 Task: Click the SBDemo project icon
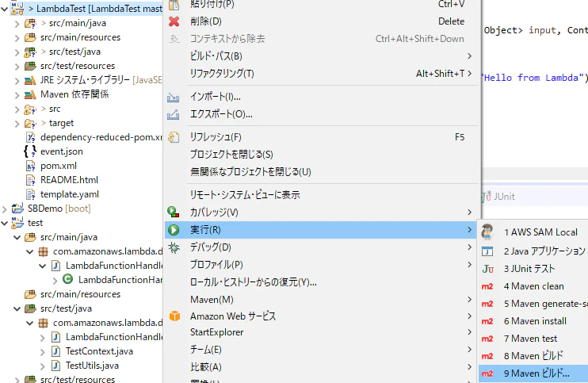pyautogui.click(x=17, y=209)
